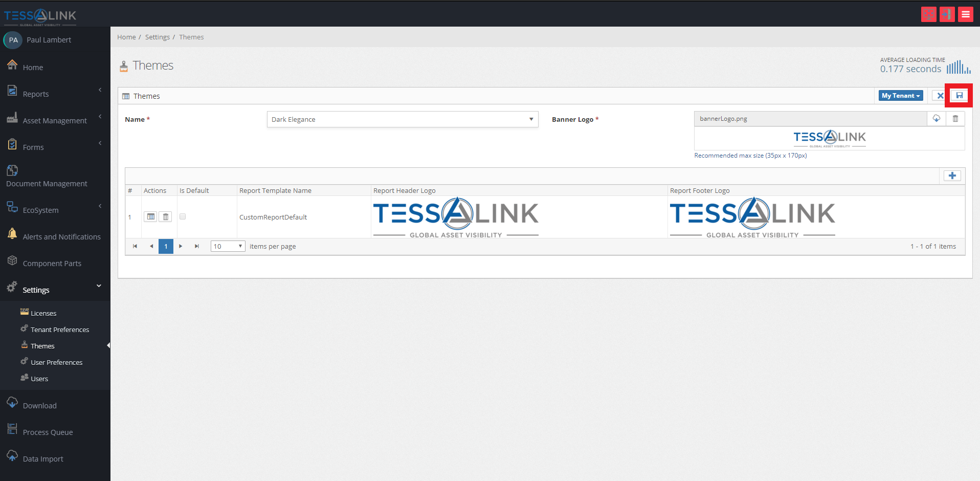Open the Name dropdown showing Dark Elegance

[x=403, y=119]
